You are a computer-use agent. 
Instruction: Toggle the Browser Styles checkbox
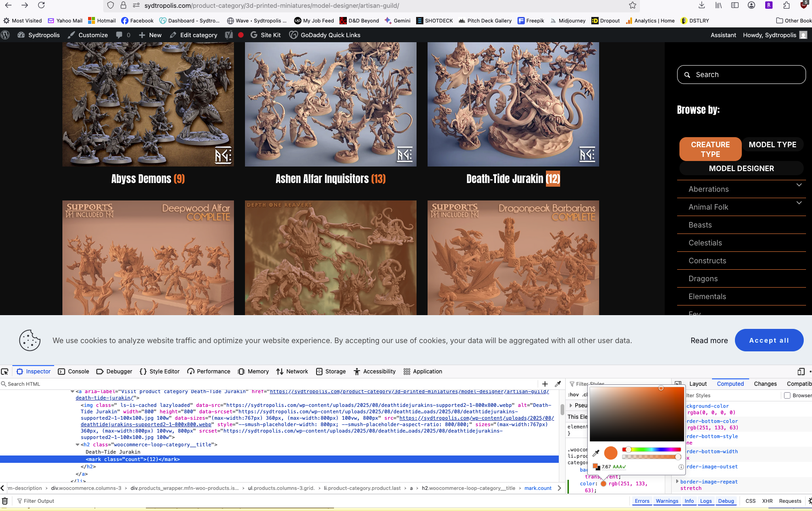pos(787,395)
